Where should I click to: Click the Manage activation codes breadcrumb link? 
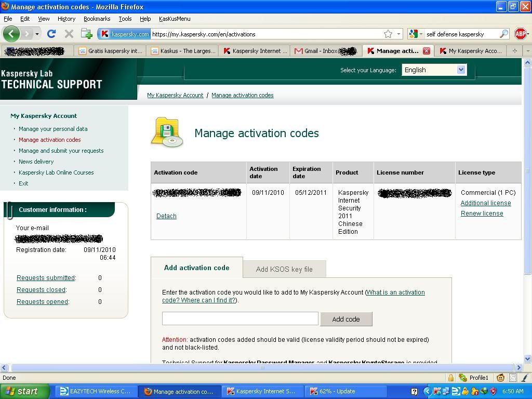click(x=243, y=95)
